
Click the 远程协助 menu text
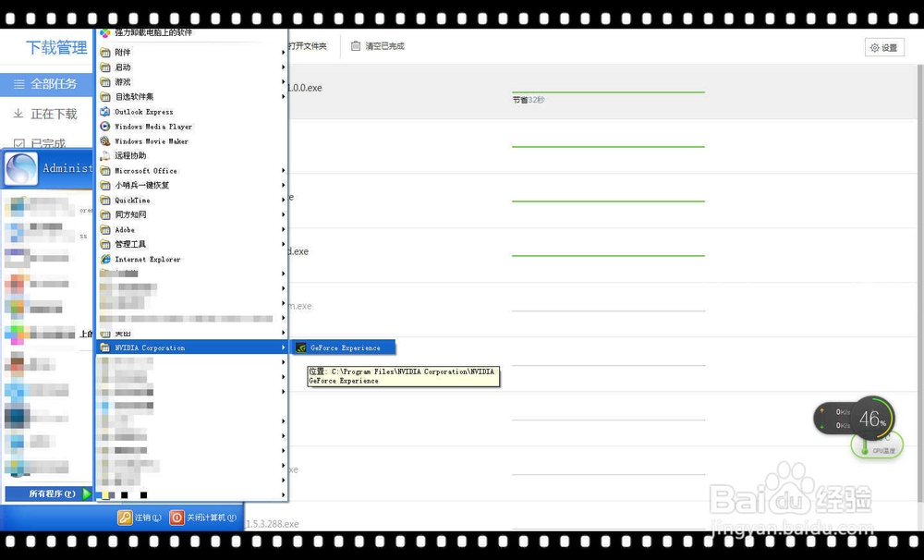(x=130, y=155)
